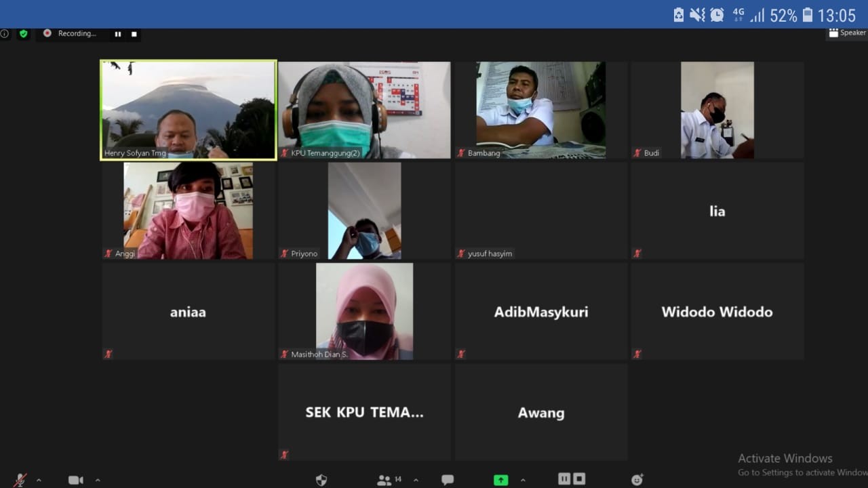Stop recording using top-left indicator button

tap(134, 34)
